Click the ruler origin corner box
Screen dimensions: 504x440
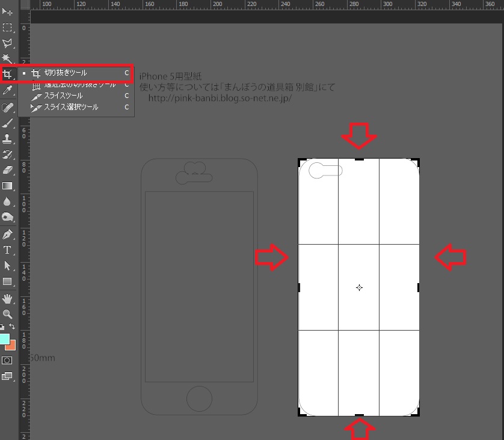25,4
